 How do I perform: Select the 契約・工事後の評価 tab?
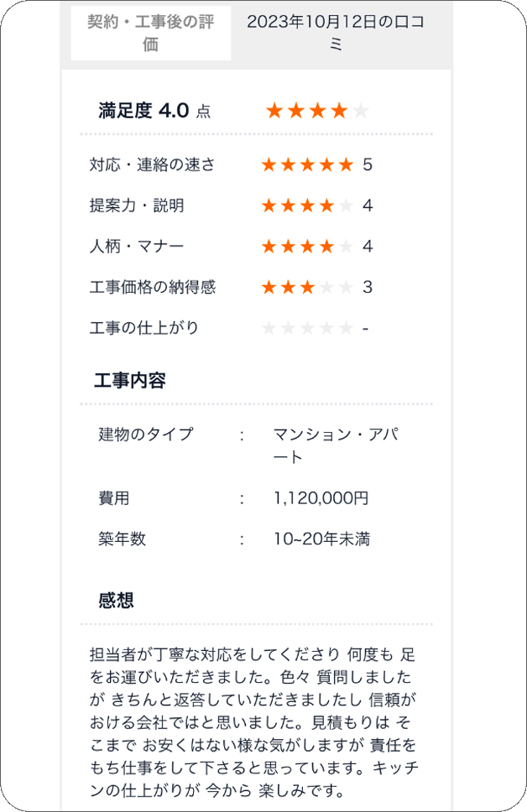click(151, 34)
